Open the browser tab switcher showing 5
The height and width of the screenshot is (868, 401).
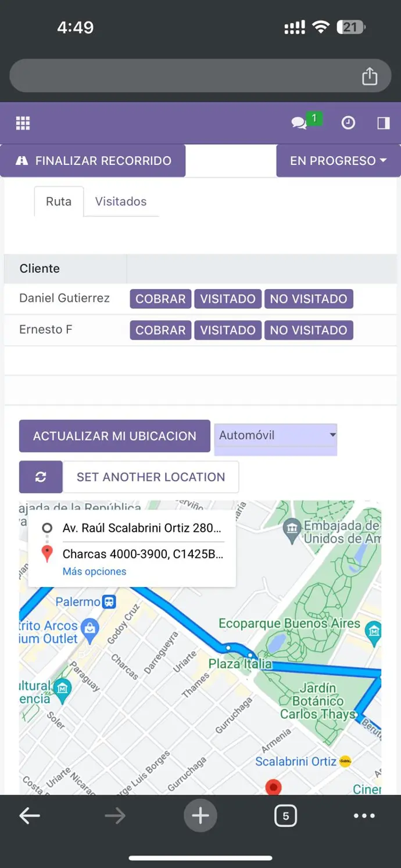coord(285,816)
